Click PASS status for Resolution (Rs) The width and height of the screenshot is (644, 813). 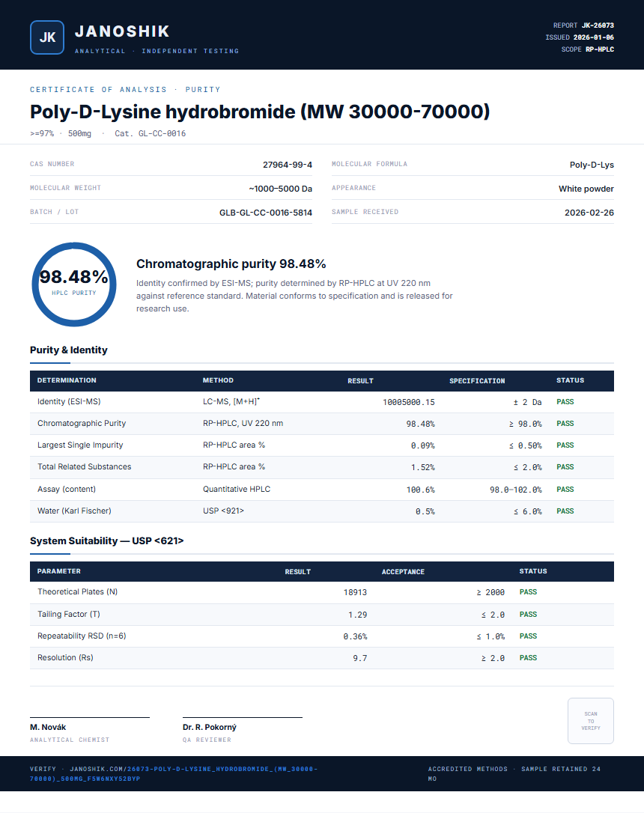(x=529, y=658)
